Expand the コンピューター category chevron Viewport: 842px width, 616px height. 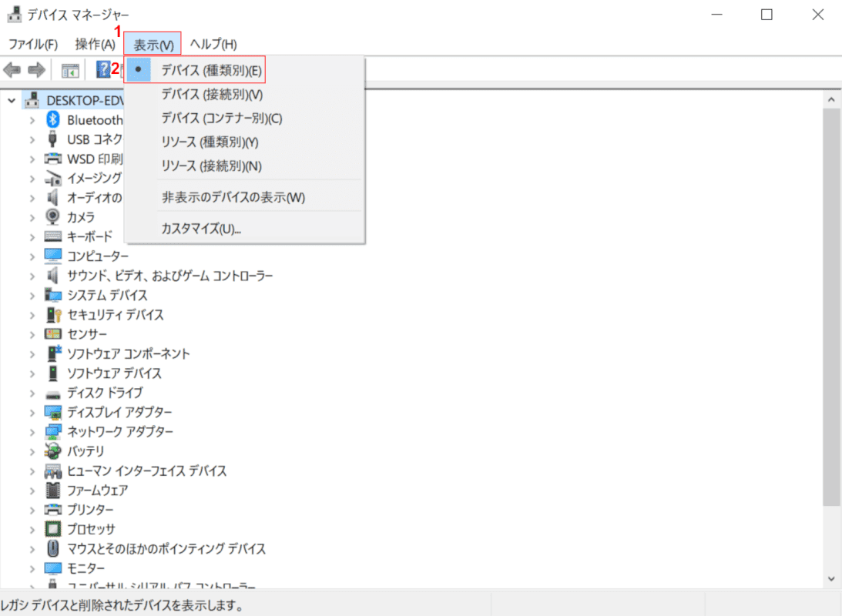click(x=32, y=256)
